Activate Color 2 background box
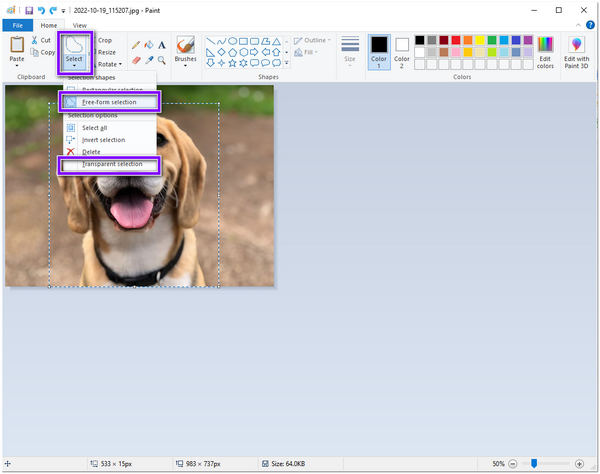The width and height of the screenshot is (600, 474). point(402,52)
